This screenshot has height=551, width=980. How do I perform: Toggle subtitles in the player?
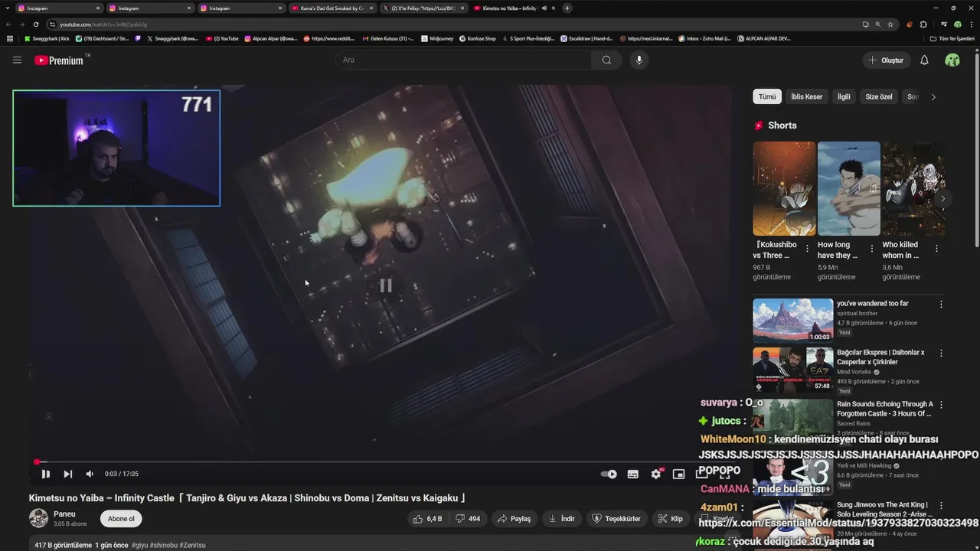click(x=633, y=474)
